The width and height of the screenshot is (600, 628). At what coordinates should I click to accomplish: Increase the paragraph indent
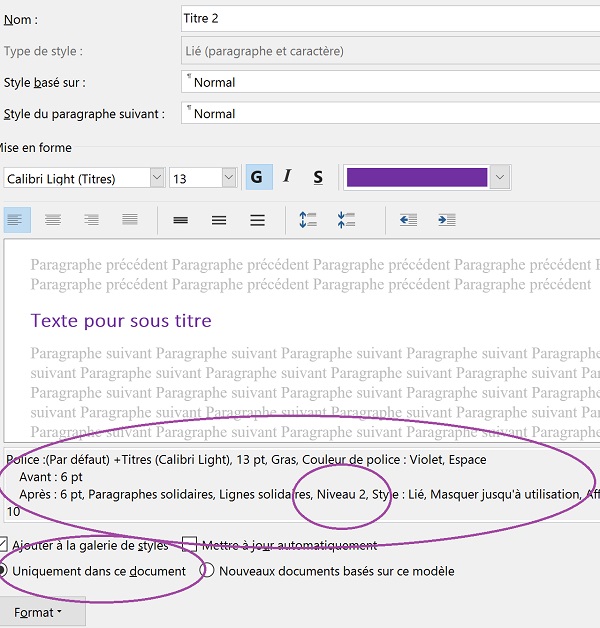[447, 220]
